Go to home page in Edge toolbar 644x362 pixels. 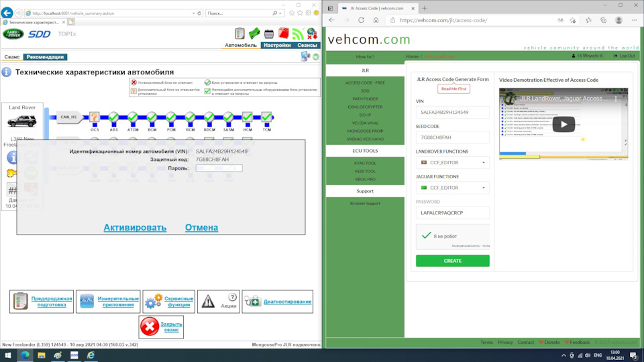tap(376, 20)
